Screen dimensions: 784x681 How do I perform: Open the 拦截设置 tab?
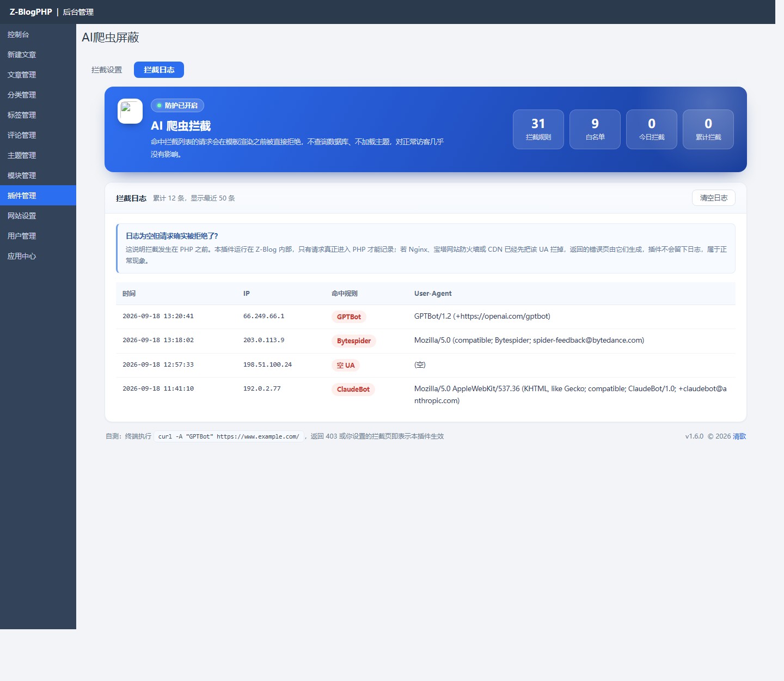tap(107, 70)
